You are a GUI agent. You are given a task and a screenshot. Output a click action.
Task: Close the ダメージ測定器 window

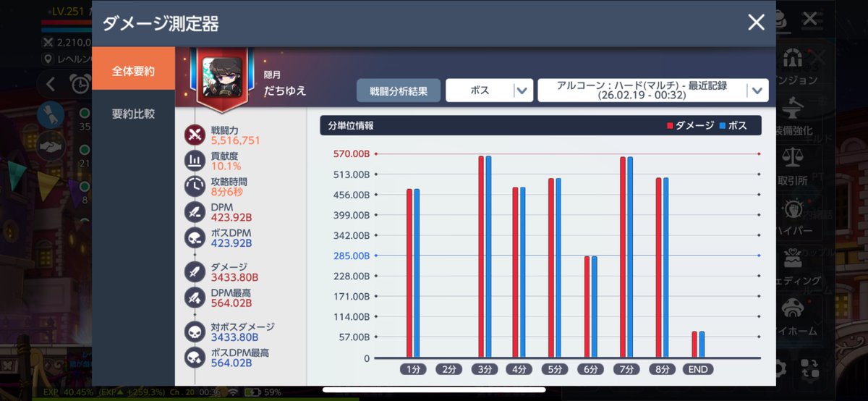click(x=756, y=23)
